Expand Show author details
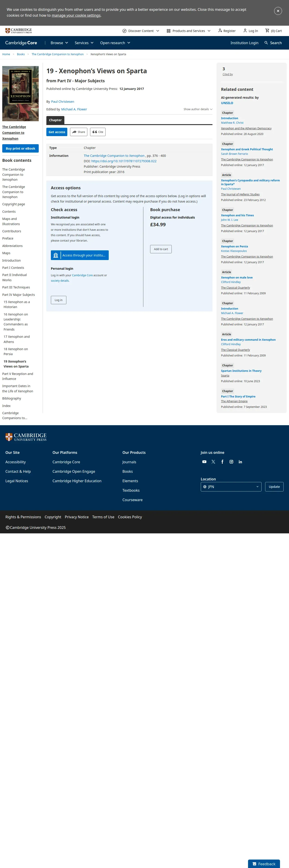 [x=198, y=109]
